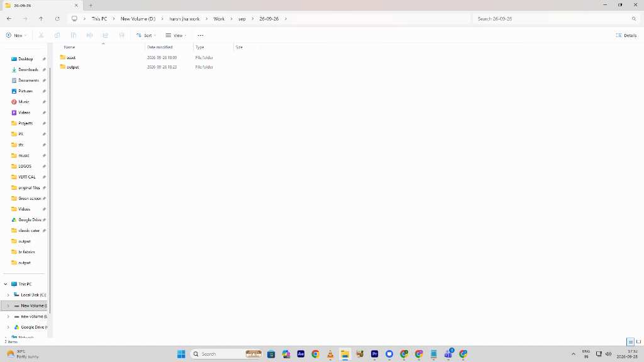Switch to large thumbnails view in status bar

pyautogui.click(x=638, y=341)
